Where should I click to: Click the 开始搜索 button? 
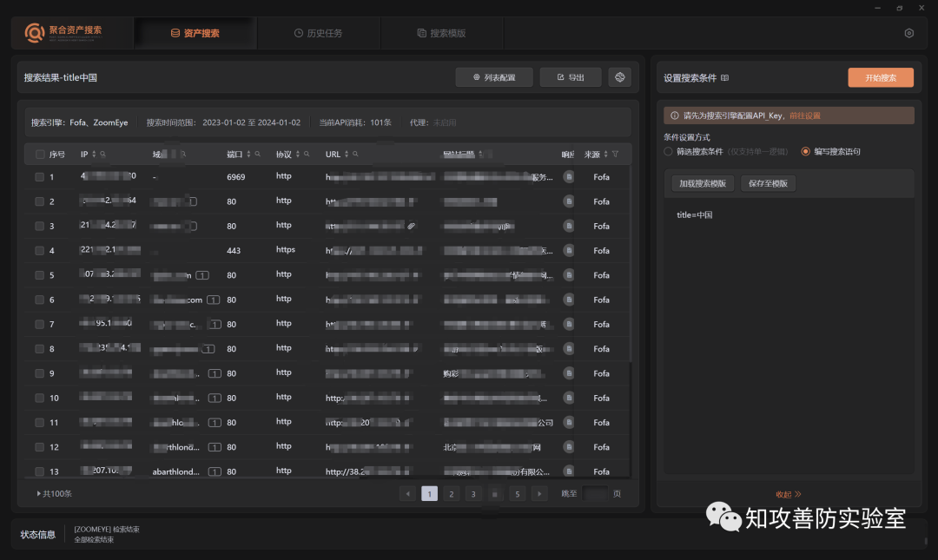pyautogui.click(x=881, y=78)
